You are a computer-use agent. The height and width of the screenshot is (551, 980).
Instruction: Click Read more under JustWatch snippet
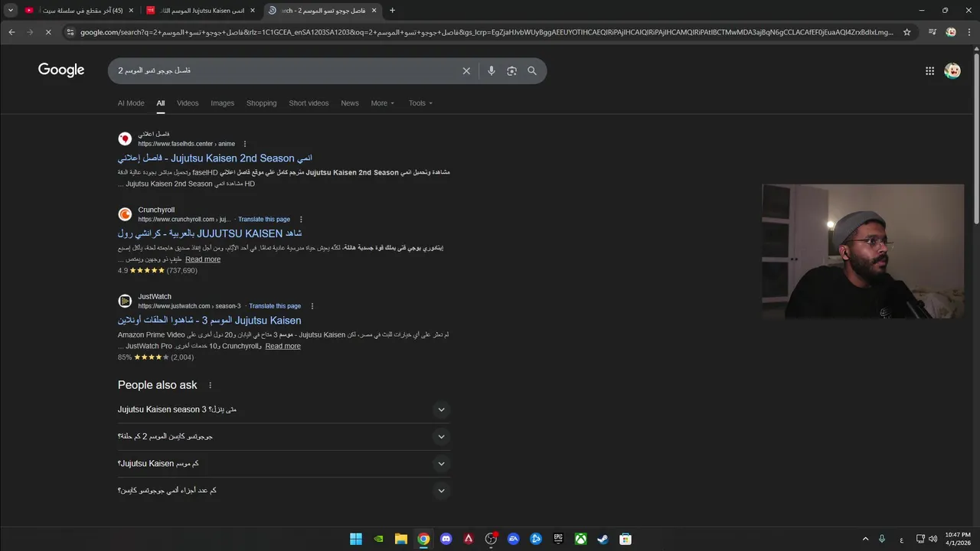click(x=283, y=346)
